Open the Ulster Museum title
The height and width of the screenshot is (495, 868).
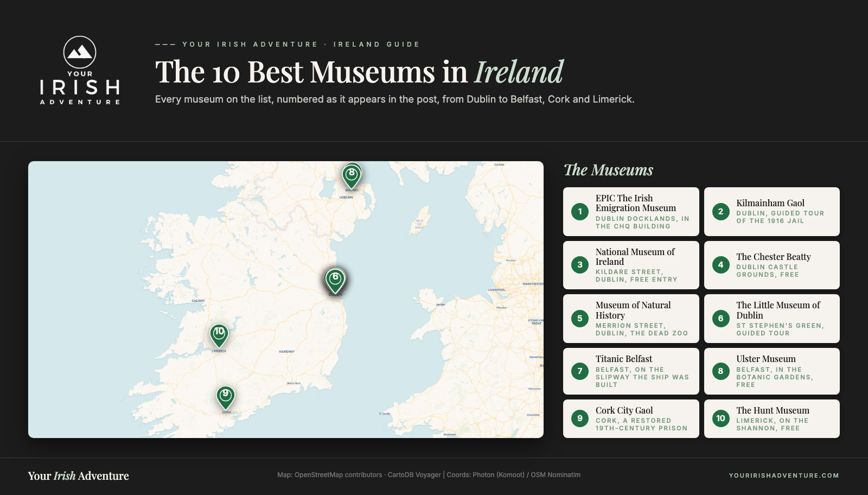[x=766, y=359]
